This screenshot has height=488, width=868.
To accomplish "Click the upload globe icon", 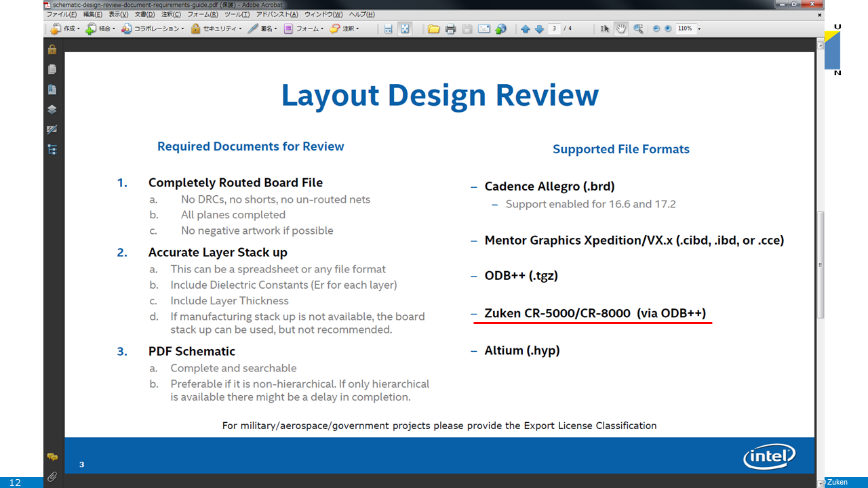I will 501,29.
